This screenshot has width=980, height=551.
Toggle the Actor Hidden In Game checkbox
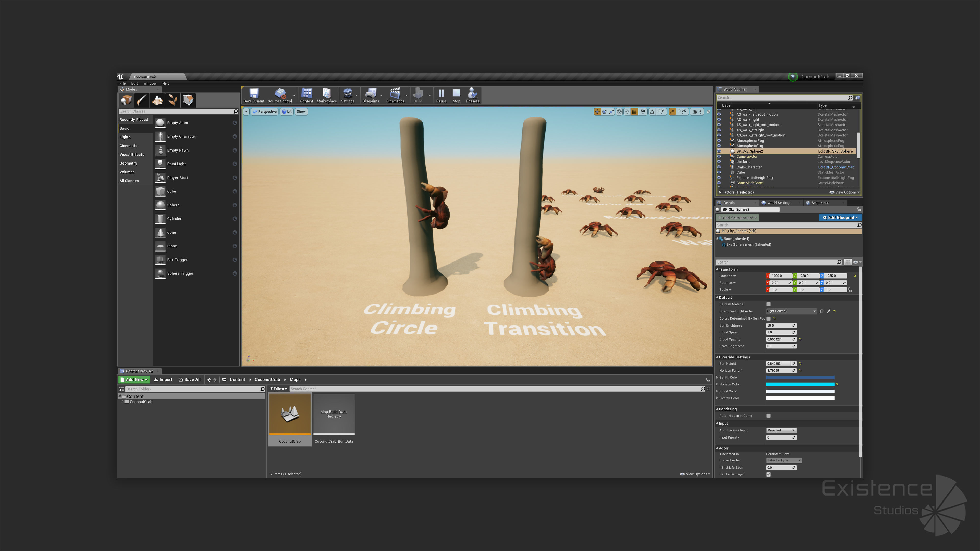[x=768, y=416]
